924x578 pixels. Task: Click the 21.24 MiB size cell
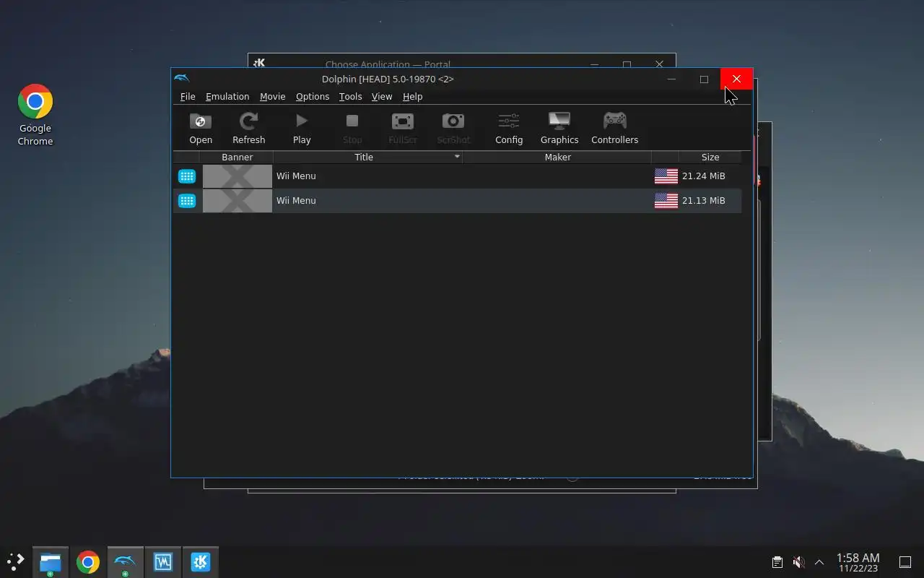tap(704, 176)
